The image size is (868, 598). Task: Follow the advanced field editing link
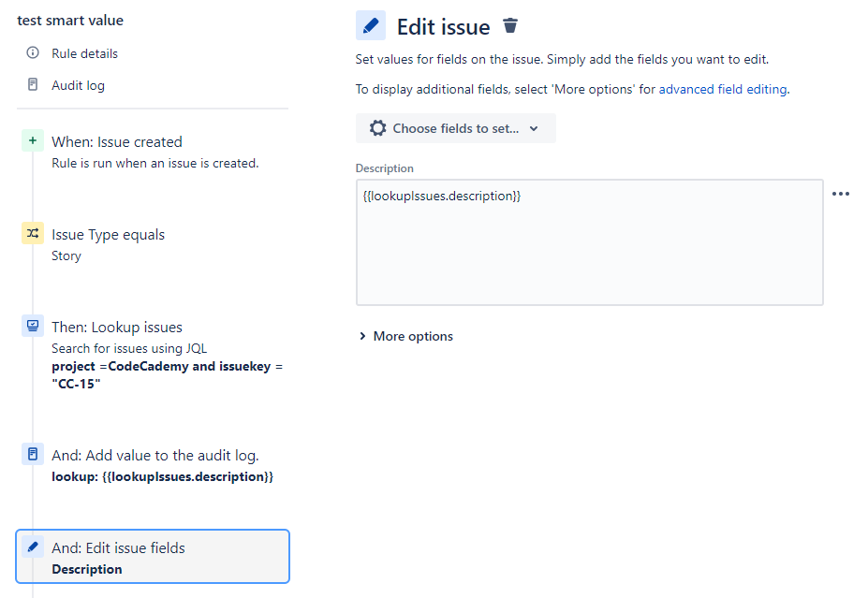723,90
